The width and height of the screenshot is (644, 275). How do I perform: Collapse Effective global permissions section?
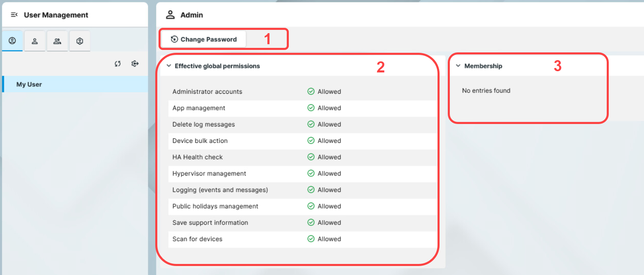pyautogui.click(x=169, y=66)
